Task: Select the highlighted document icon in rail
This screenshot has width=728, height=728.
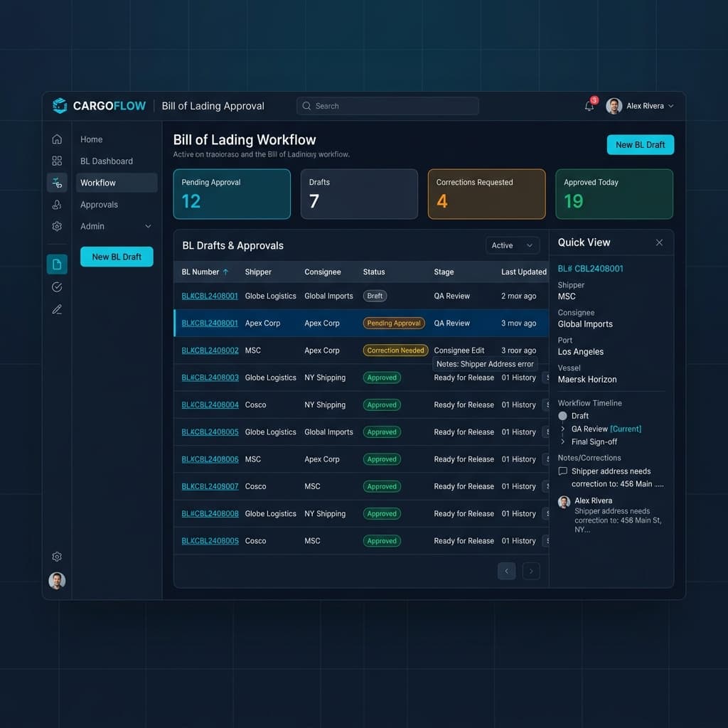Action: click(57, 264)
